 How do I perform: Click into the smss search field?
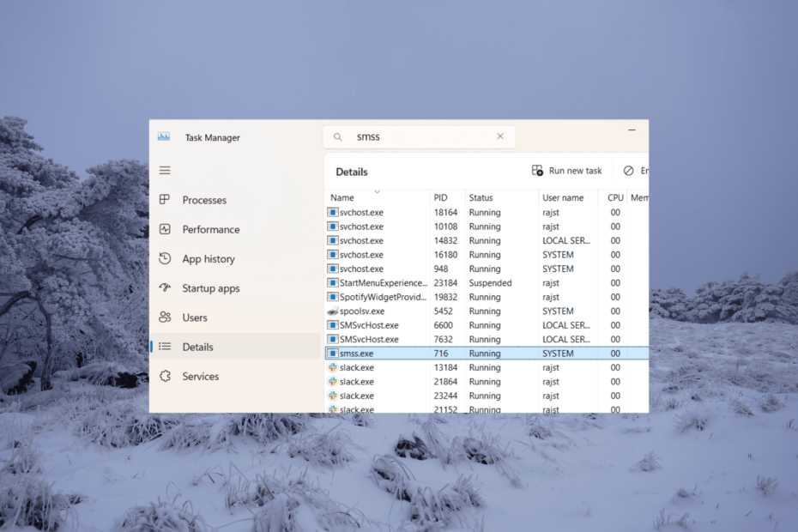419,137
